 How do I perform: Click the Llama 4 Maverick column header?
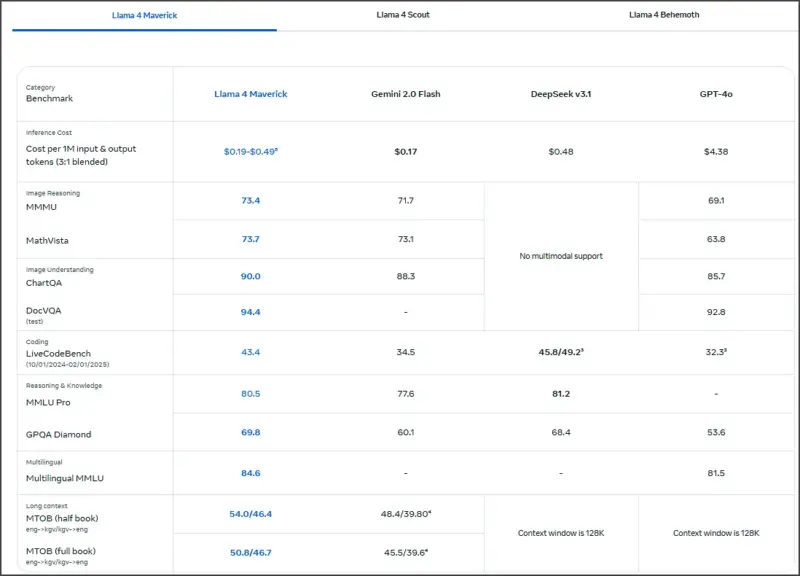pyautogui.click(x=251, y=94)
